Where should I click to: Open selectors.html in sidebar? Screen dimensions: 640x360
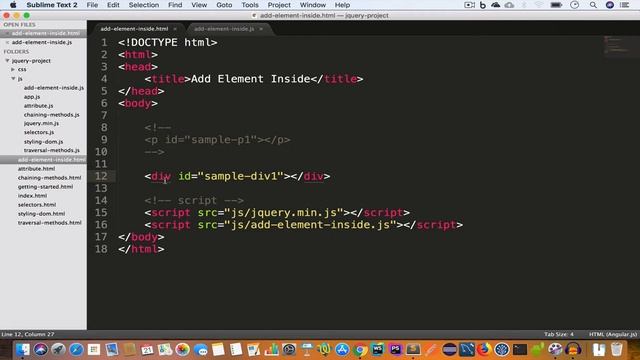(x=37, y=204)
